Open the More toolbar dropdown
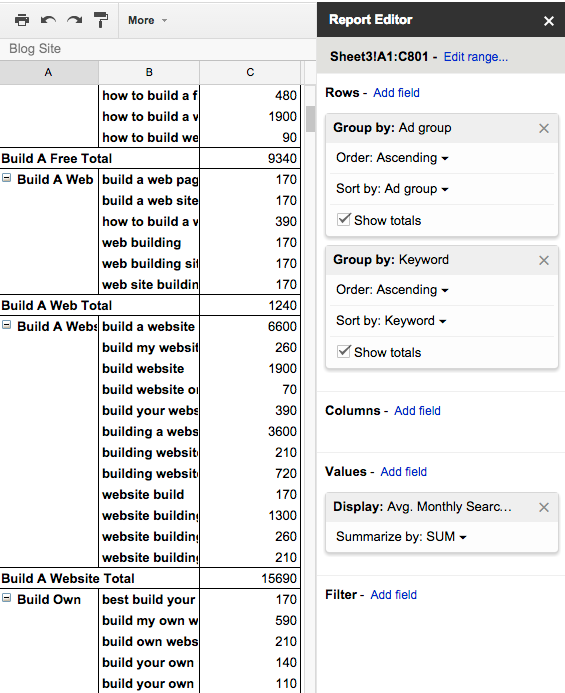 (x=147, y=20)
